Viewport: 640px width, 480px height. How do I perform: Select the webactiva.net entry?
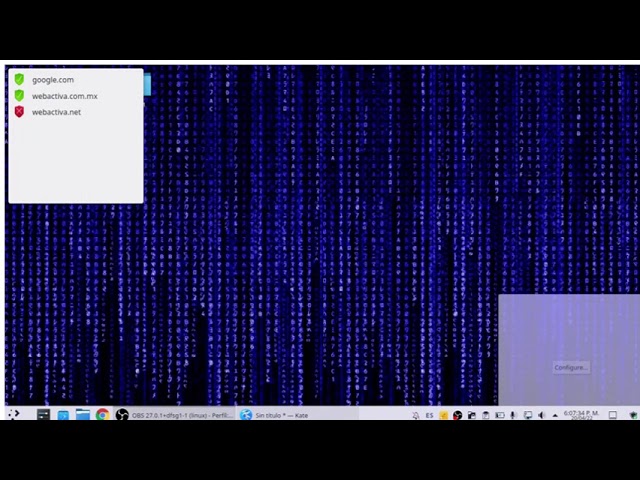76,112
